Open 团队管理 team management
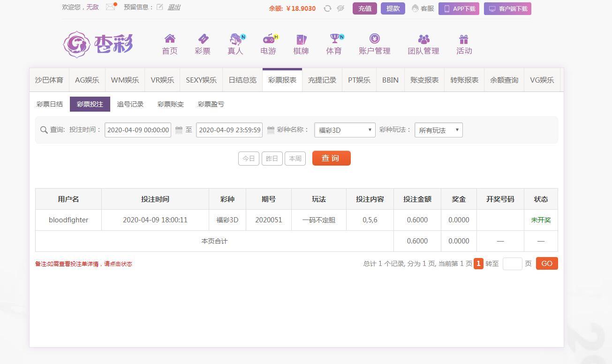The image size is (612, 364). coord(423,45)
